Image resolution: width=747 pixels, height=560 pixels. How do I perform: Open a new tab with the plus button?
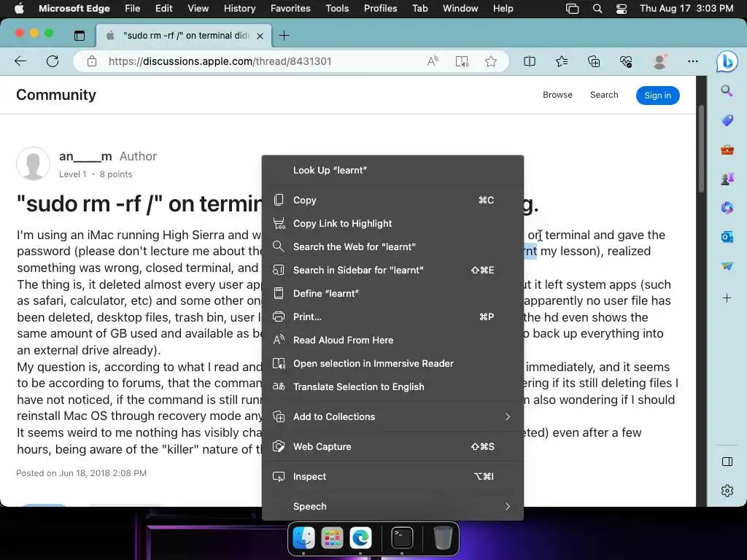coord(284,36)
